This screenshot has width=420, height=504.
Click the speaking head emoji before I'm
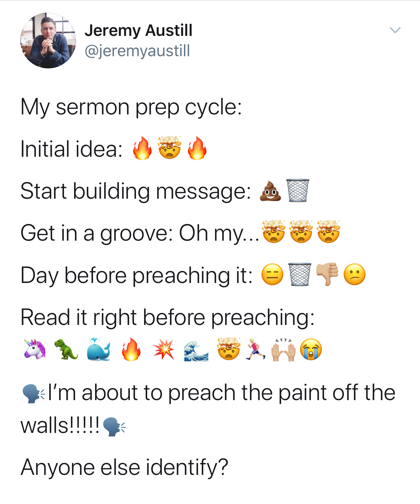(x=33, y=393)
